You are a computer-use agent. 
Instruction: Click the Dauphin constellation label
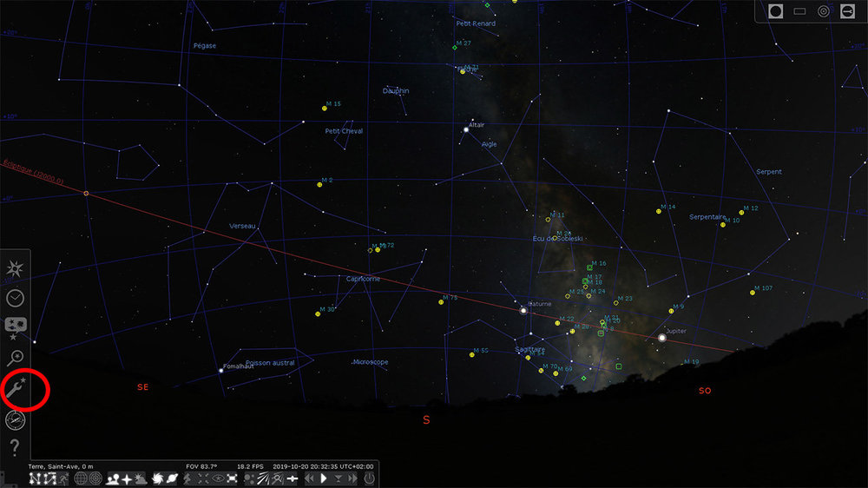[396, 91]
